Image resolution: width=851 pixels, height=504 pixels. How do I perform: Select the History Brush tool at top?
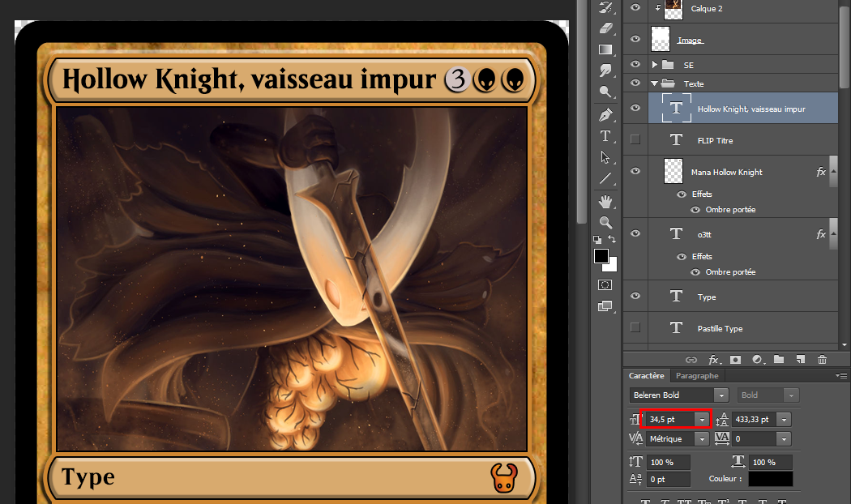click(x=605, y=7)
